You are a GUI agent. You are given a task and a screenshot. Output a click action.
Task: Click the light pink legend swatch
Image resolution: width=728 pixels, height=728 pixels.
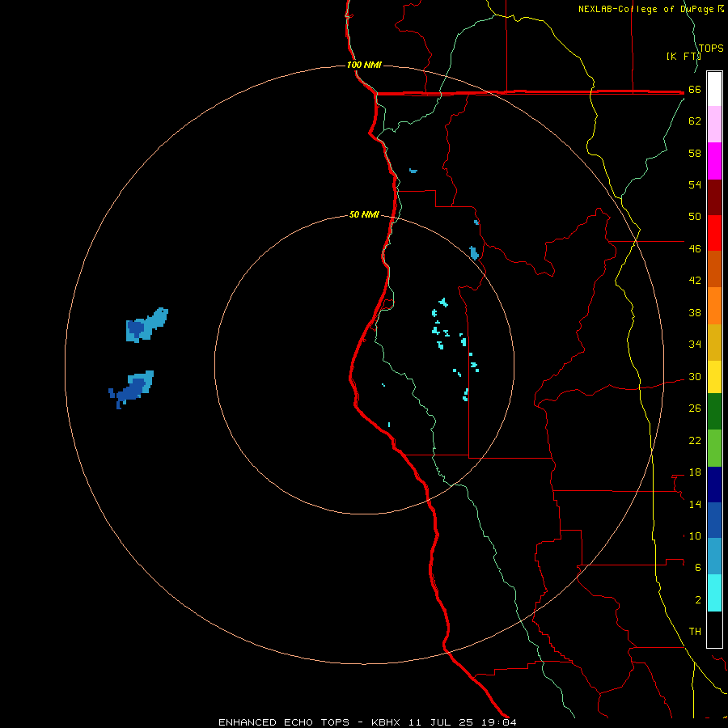pyautogui.click(x=714, y=125)
